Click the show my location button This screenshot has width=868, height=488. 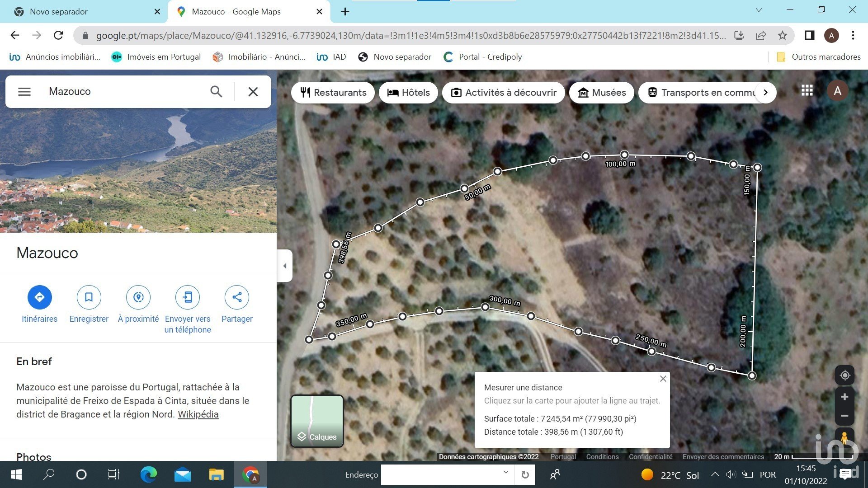click(844, 375)
